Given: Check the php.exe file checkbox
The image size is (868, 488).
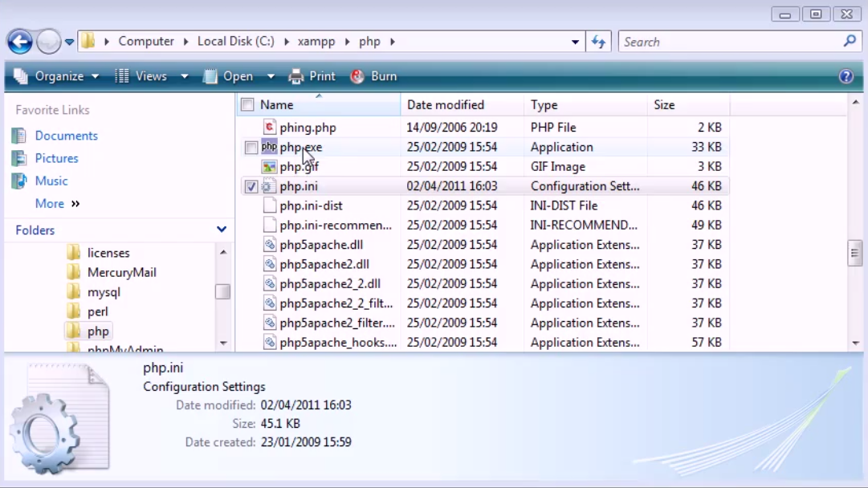Looking at the screenshot, I should (x=251, y=147).
